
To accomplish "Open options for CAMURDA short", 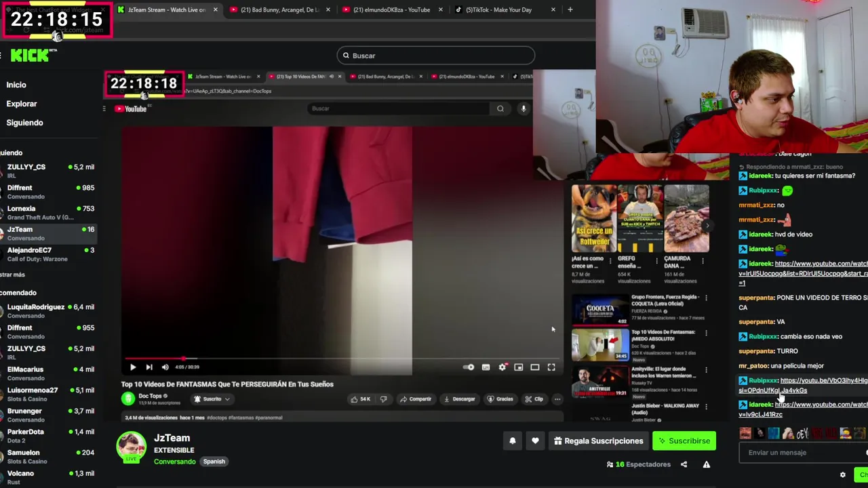I will point(703,260).
